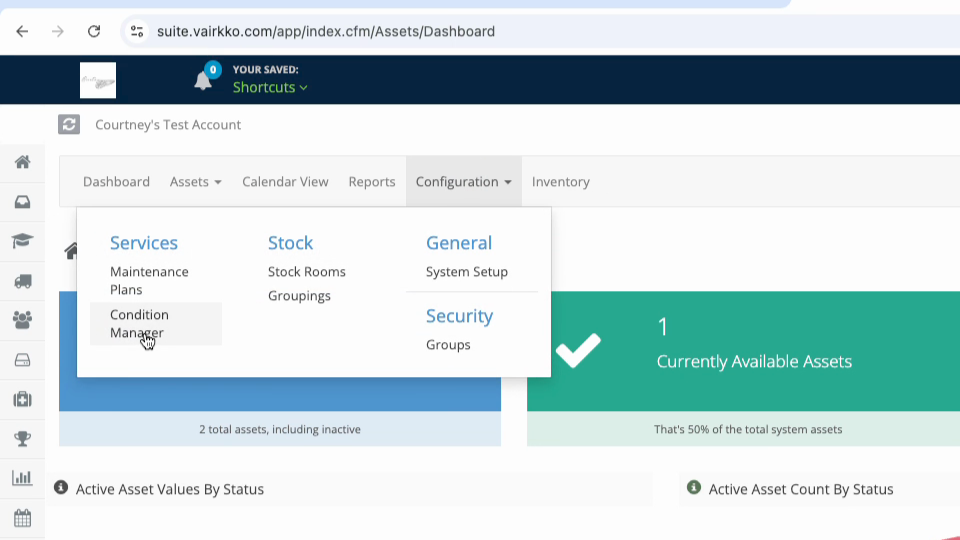The width and height of the screenshot is (960, 540).
Task: Open Calendar View tab
Action: [x=285, y=182]
